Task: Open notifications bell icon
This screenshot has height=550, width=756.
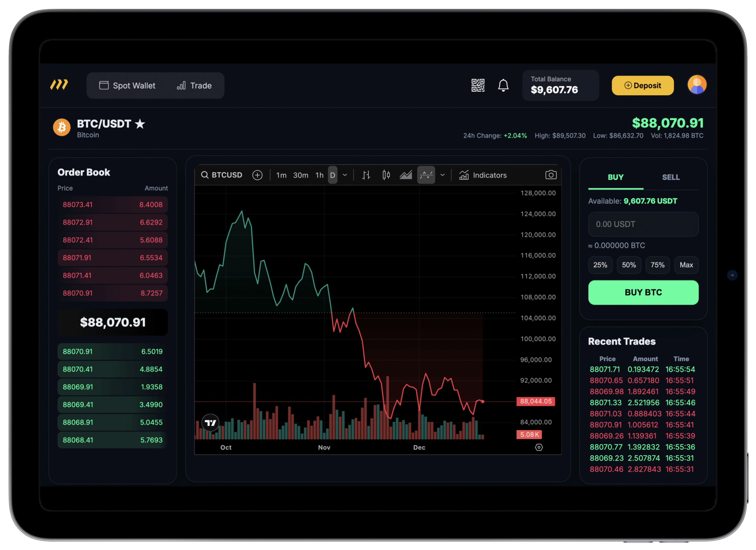Action: 503,85
